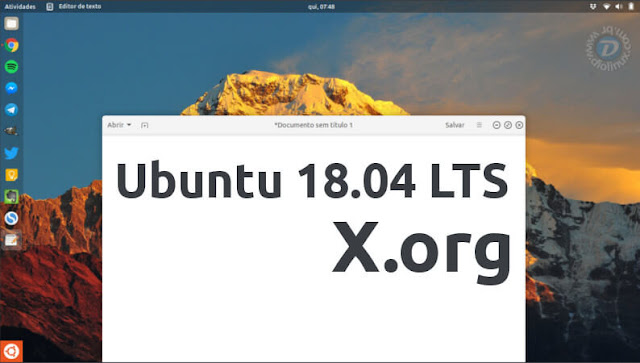640x363 pixels.
Task: Create a new document tab icon
Action: [144, 125]
